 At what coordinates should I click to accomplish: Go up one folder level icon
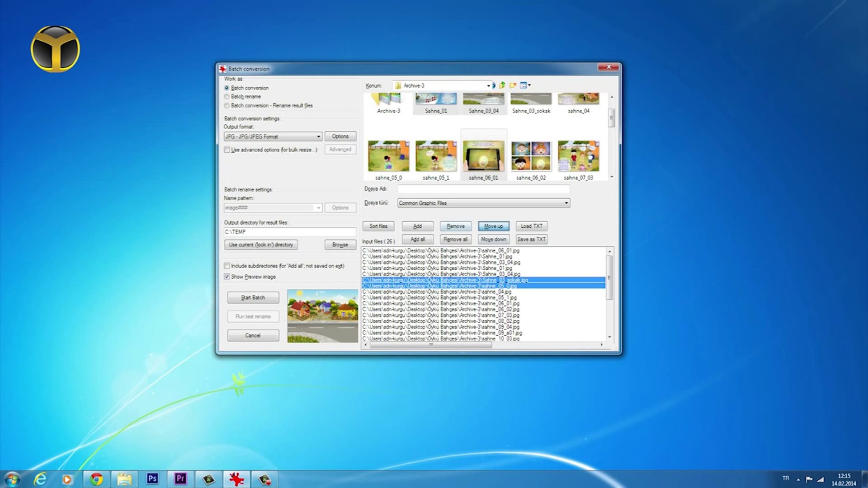(502, 85)
